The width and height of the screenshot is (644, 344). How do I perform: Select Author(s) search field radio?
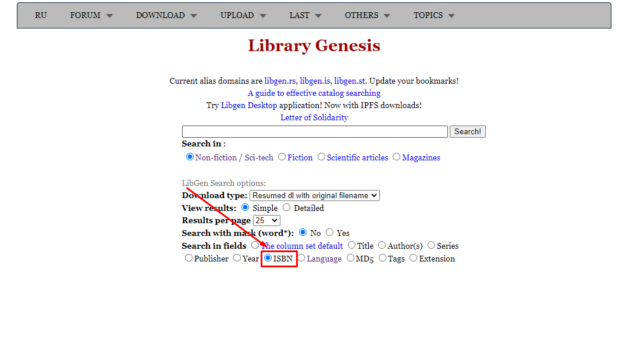pyautogui.click(x=382, y=245)
